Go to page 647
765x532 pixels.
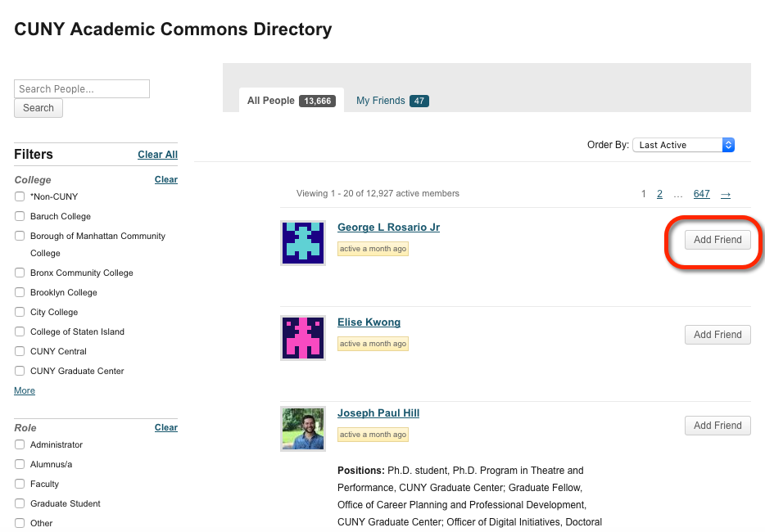click(702, 194)
